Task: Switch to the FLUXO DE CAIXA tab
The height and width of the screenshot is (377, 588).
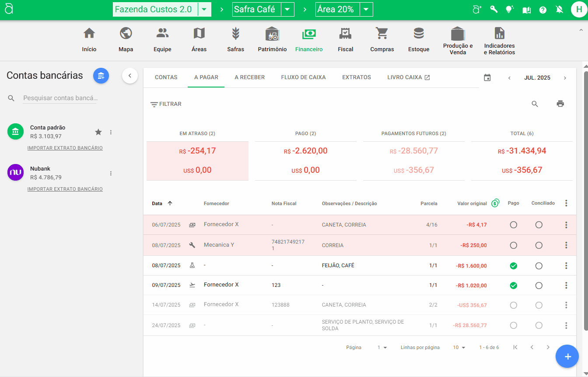Action: tap(303, 77)
